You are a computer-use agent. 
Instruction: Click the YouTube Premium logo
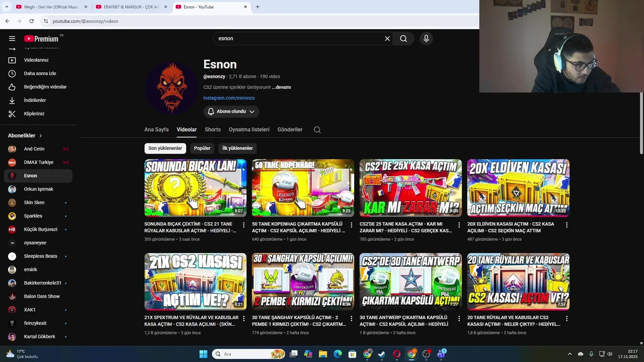pos(41,39)
